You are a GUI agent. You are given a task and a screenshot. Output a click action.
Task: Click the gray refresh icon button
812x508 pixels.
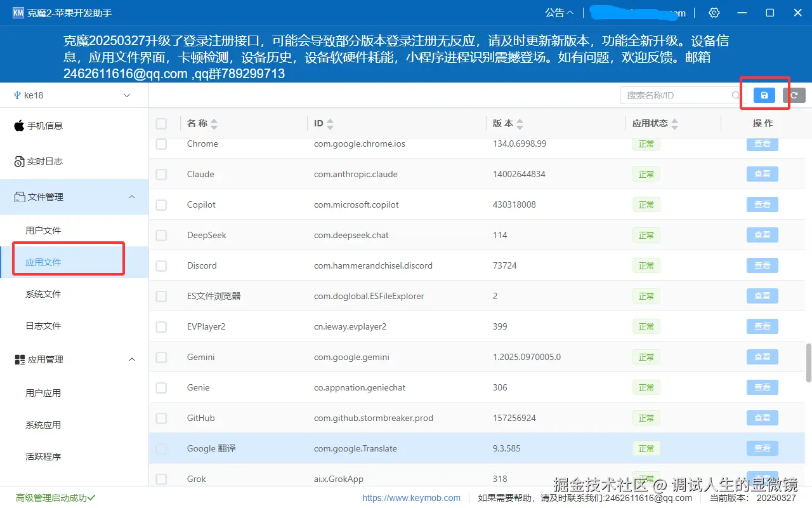click(794, 95)
